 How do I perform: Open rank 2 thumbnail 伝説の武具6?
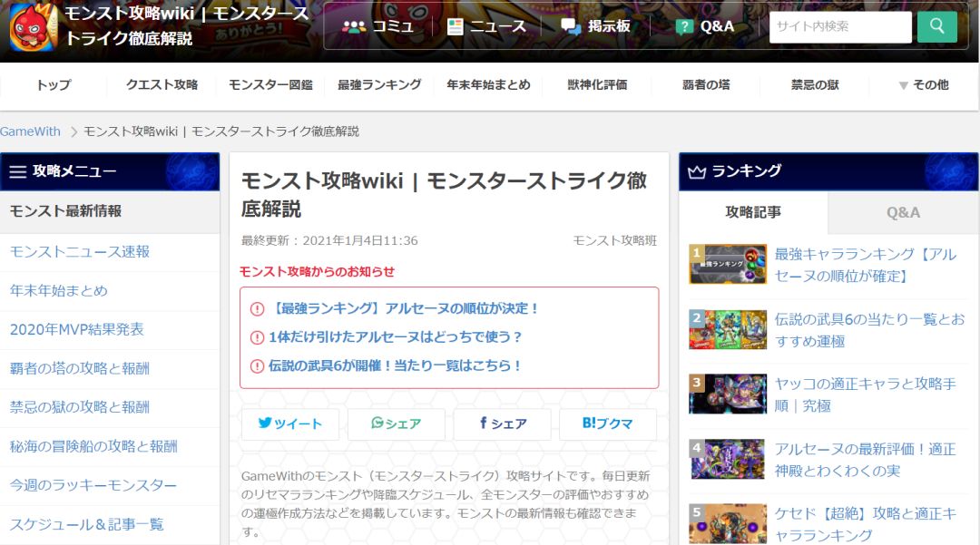(728, 329)
